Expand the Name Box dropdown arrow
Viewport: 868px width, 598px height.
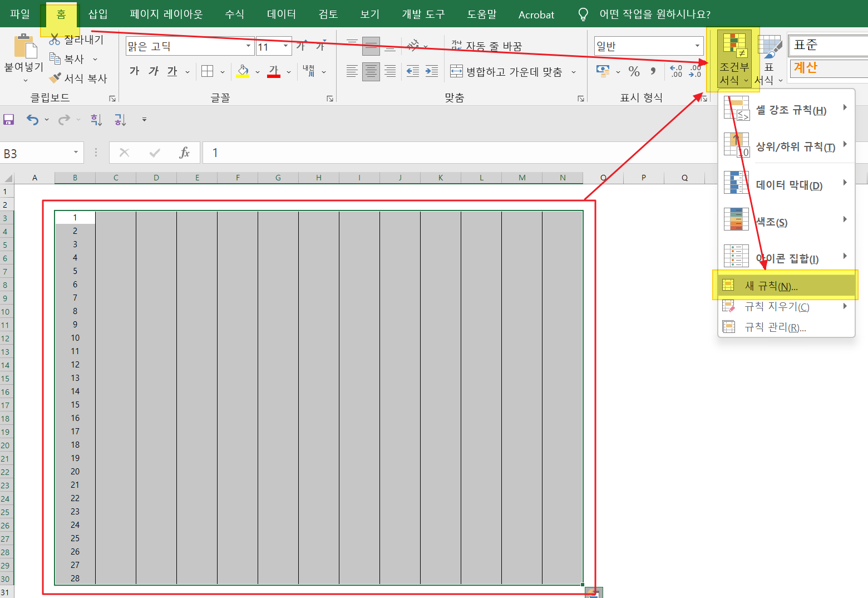pos(76,153)
